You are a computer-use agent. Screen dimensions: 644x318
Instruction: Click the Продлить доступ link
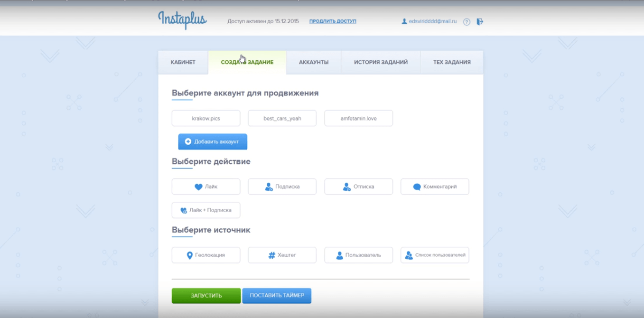[x=333, y=21]
